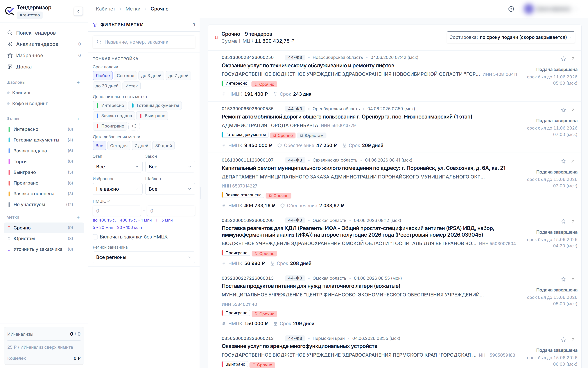Select the Клининг template
This screenshot has height=368, width=588.
click(21, 93)
